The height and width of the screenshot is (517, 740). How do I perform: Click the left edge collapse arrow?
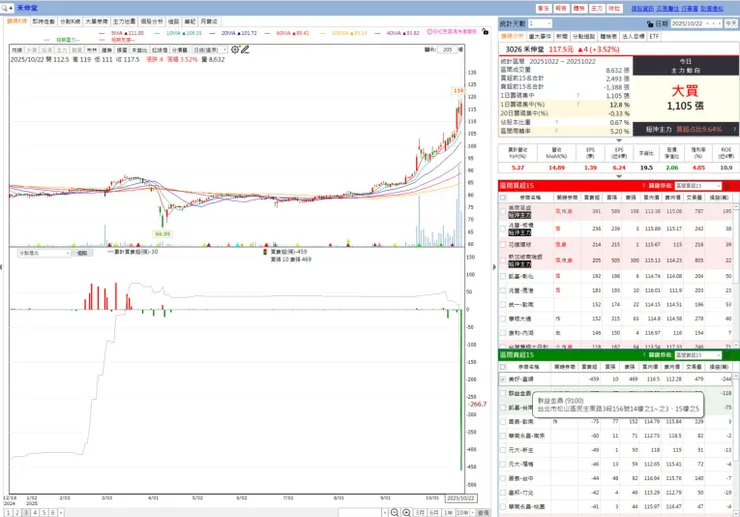[x=1, y=267]
